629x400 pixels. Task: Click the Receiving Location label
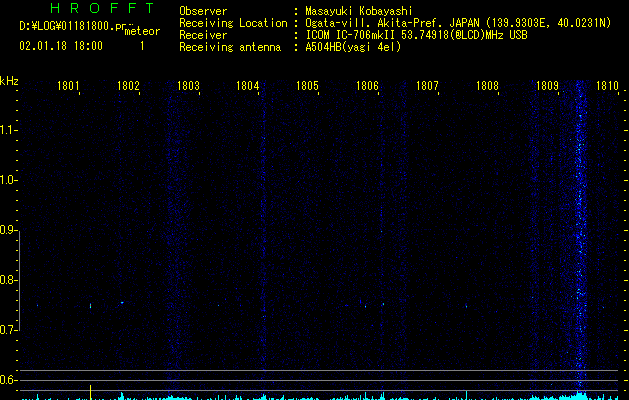pyautogui.click(x=233, y=23)
